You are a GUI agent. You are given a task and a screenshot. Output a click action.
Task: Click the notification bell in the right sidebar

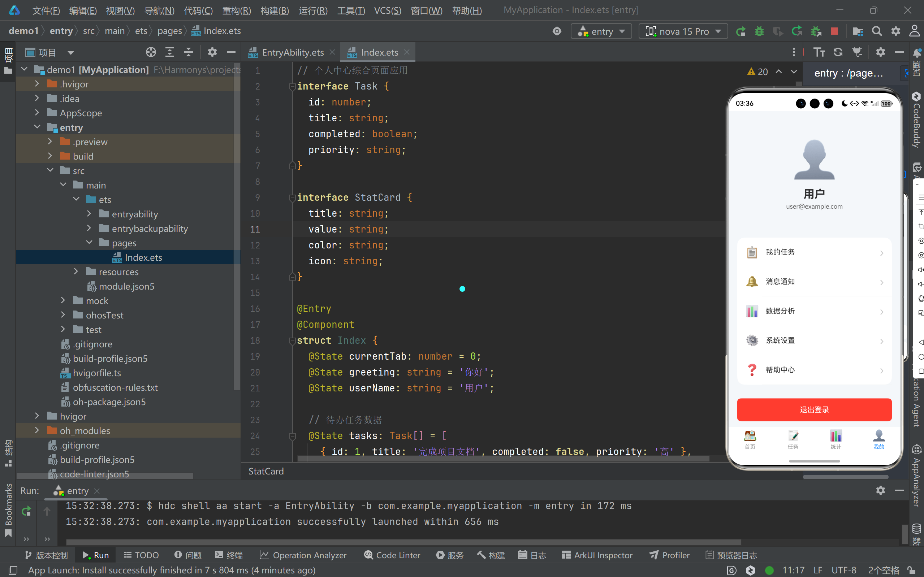click(x=917, y=53)
